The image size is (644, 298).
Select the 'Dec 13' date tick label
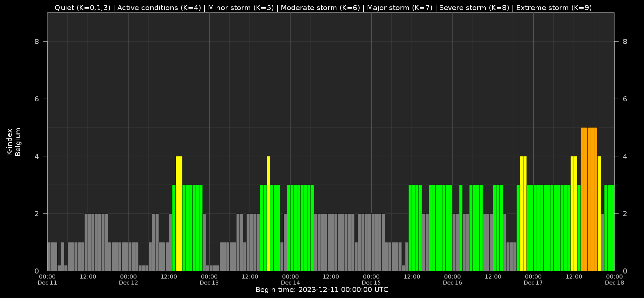(209, 283)
